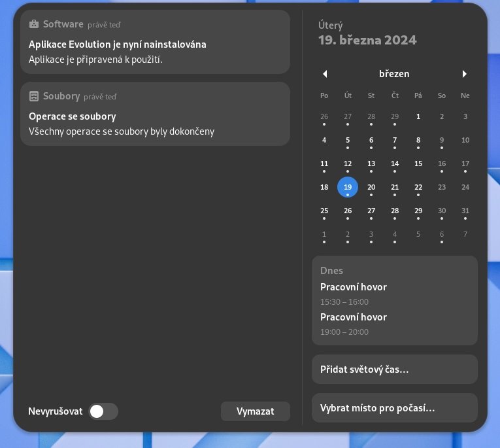Image resolution: width=500 pixels, height=448 pixels.
Task: Select day 23 in the calendar
Action: pyautogui.click(x=442, y=187)
